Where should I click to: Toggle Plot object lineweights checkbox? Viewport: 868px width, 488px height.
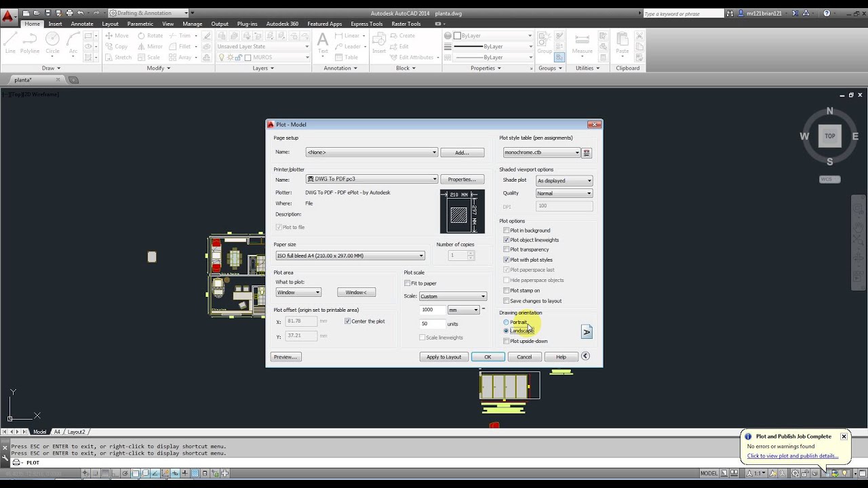(x=506, y=240)
